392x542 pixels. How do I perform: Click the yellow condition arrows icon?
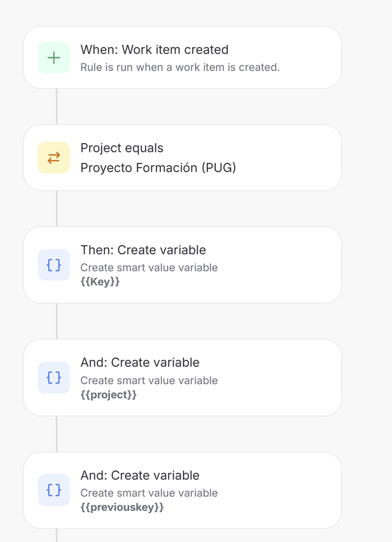tap(54, 158)
